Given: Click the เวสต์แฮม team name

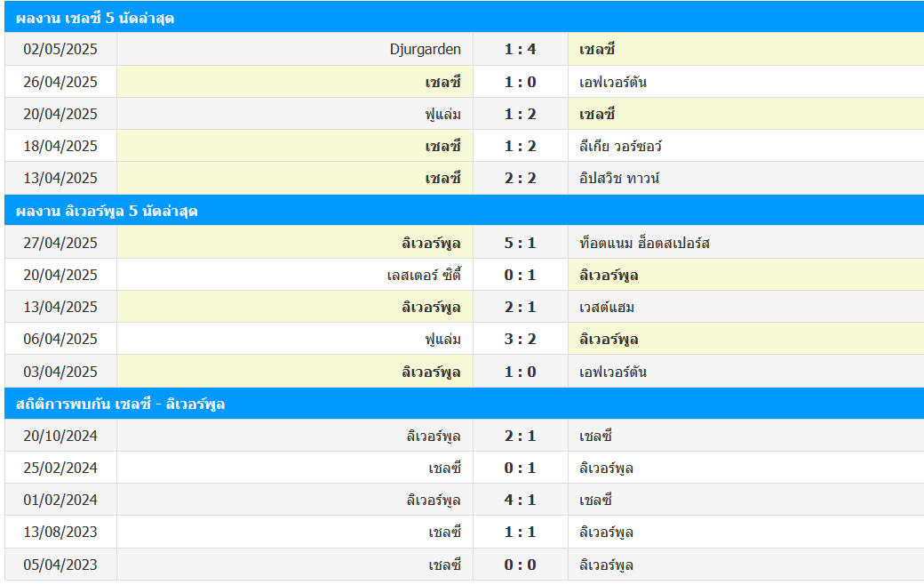Looking at the screenshot, I should tap(606, 307).
